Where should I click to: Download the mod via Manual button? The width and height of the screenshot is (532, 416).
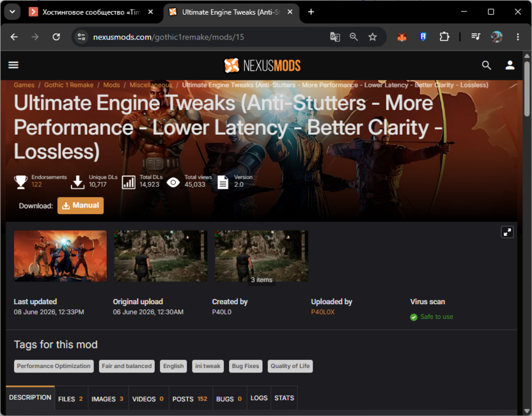[x=81, y=206]
